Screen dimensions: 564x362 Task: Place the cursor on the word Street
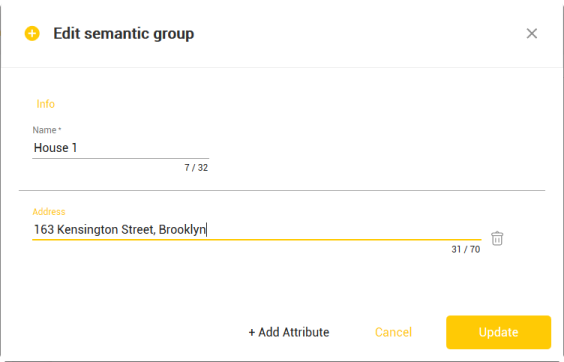click(x=138, y=230)
